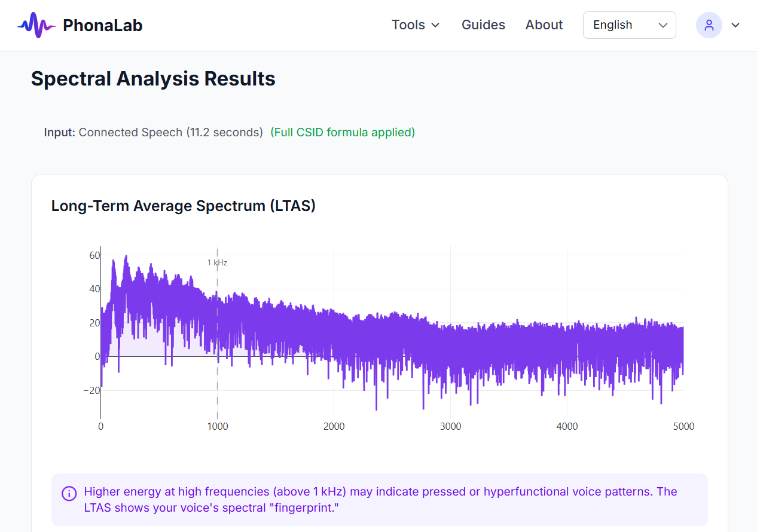The width and height of the screenshot is (757, 532).
Task: Click the Full CSID formula applied link
Action: click(x=343, y=132)
